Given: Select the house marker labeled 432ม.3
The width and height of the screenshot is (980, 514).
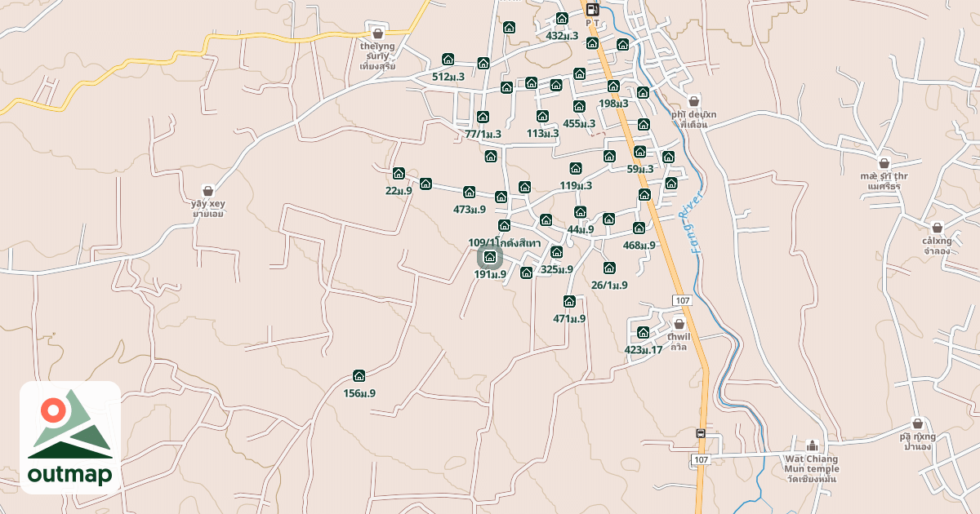Looking at the screenshot, I should (x=562, y=18).
